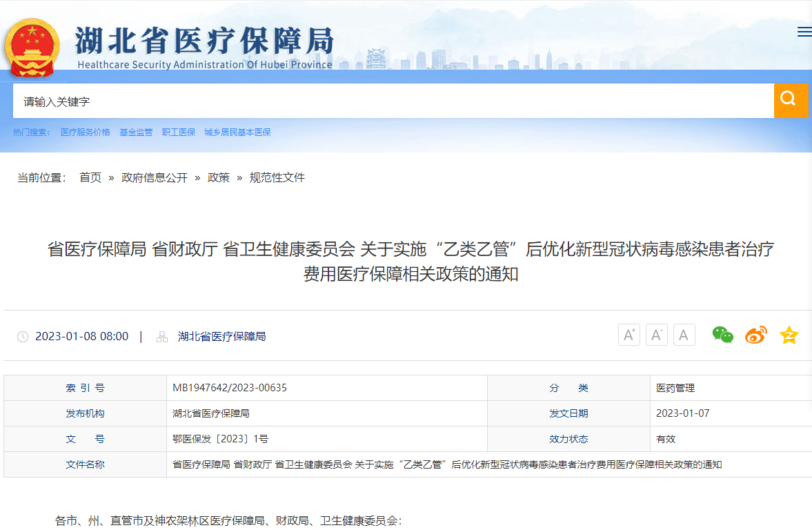Share article to Weibo icon

tap(755, 335)
